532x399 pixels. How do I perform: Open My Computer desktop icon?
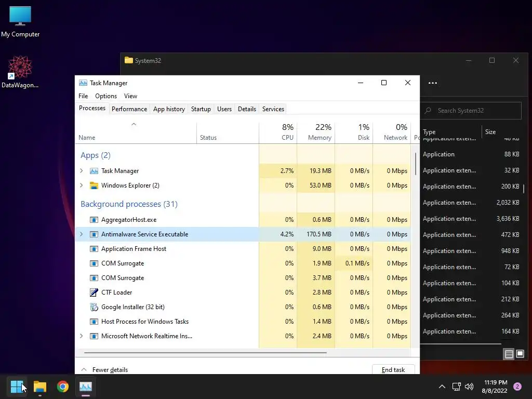pyautogui.click(x=20, y=21)
